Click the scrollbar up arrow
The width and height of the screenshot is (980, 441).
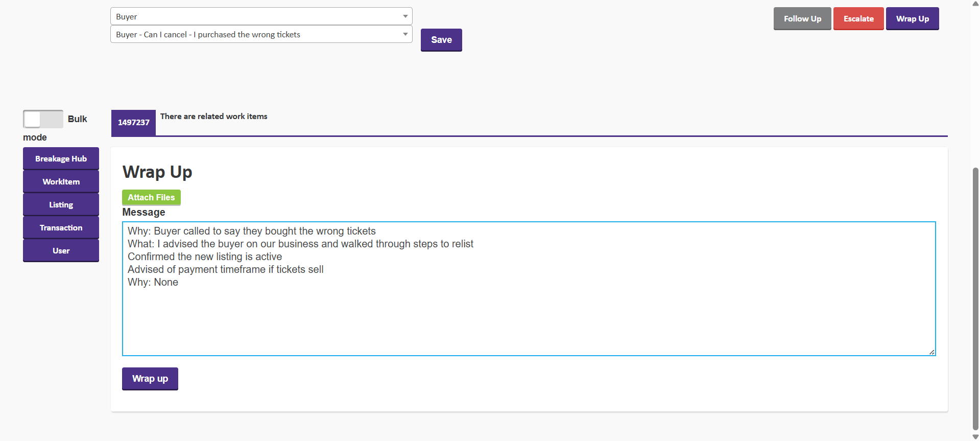975,4
